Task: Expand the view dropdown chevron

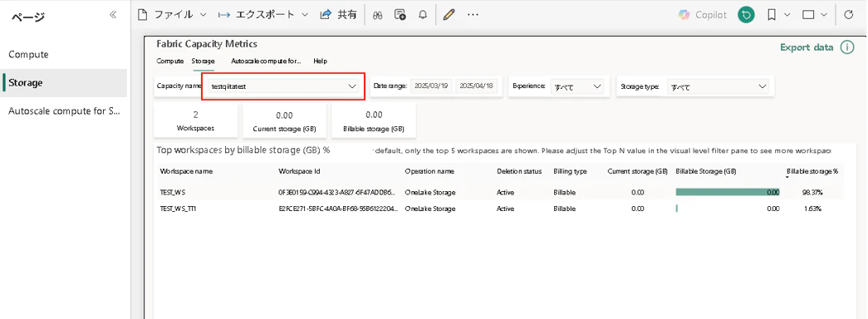Action: click(x=824, y=15)
